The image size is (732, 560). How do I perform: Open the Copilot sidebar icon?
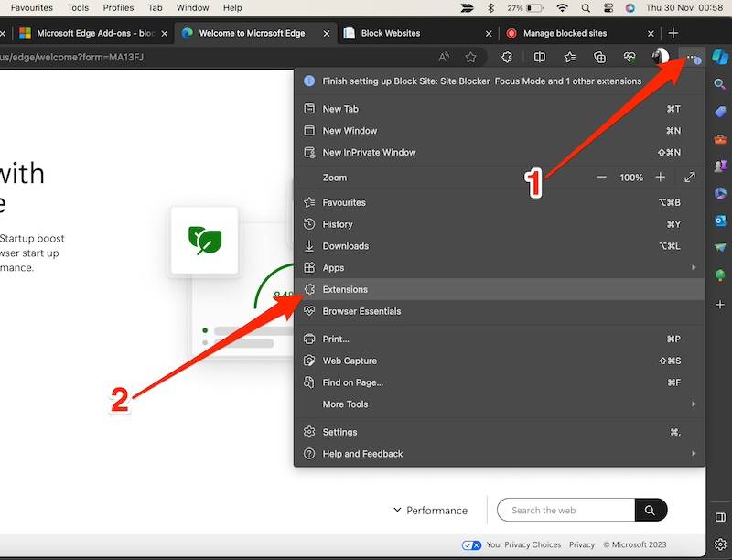(x=720, y=57)
